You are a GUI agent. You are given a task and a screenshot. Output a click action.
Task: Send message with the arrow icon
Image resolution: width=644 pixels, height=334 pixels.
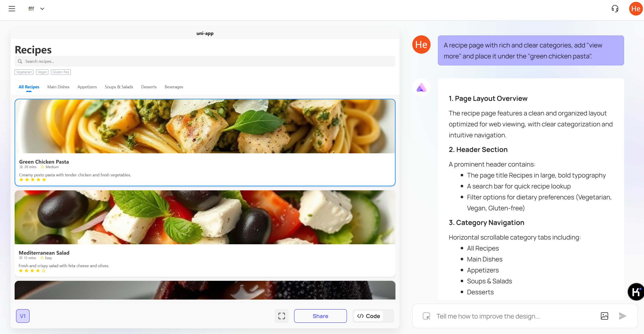[622, 316]
